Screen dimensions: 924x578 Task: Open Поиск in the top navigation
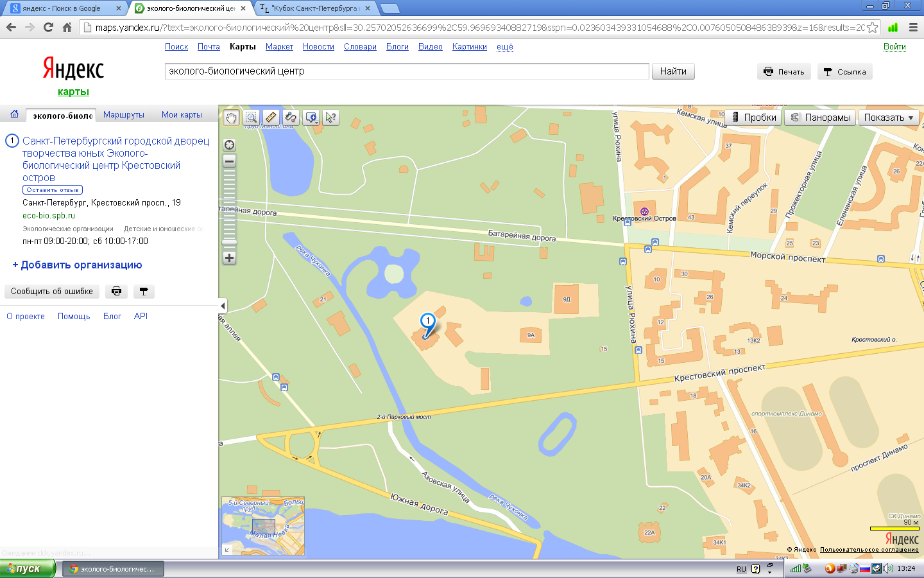176,47
